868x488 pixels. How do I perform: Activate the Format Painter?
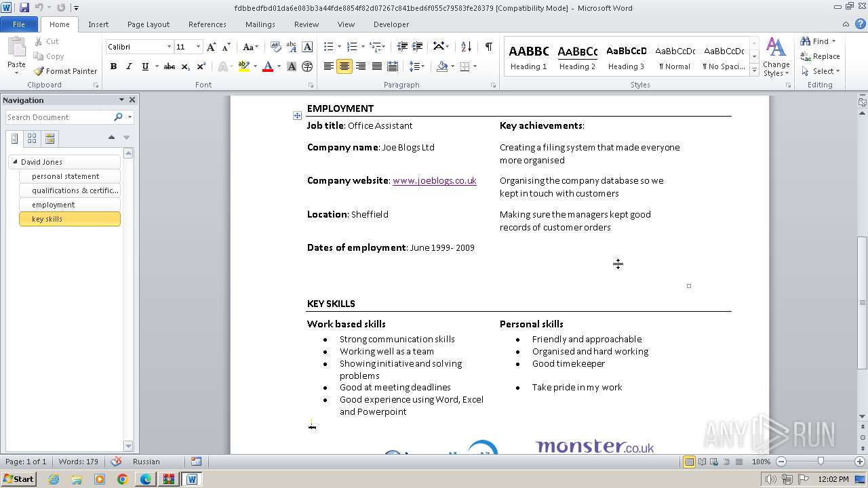(66, 71)
